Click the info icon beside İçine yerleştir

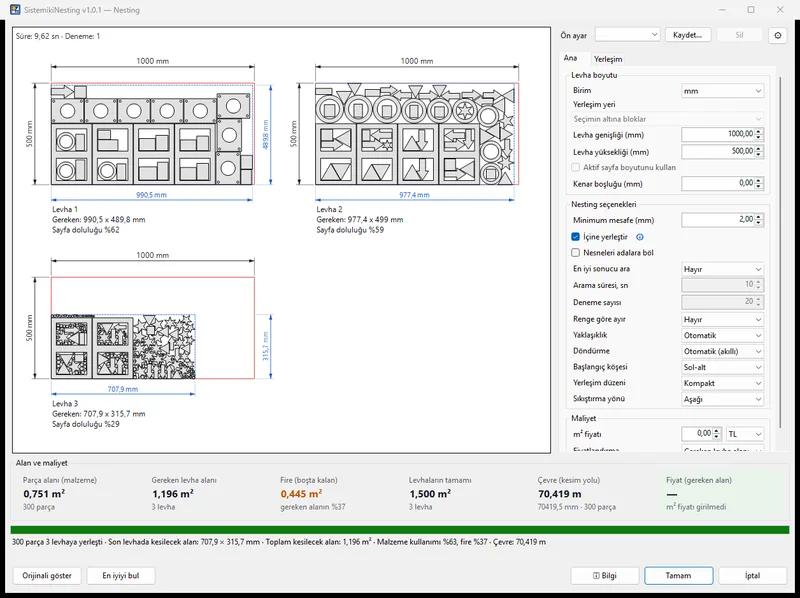coord(640,237)
